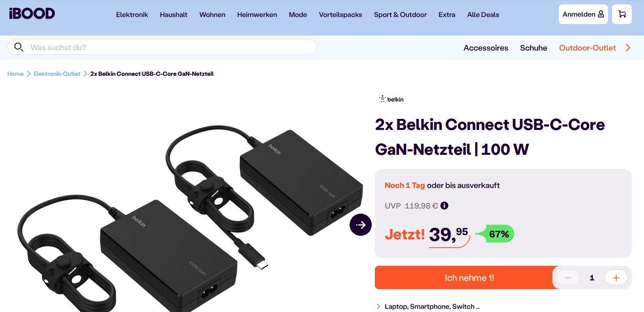
Task: Click the Ich nehme 1! button
Action: 469,278
